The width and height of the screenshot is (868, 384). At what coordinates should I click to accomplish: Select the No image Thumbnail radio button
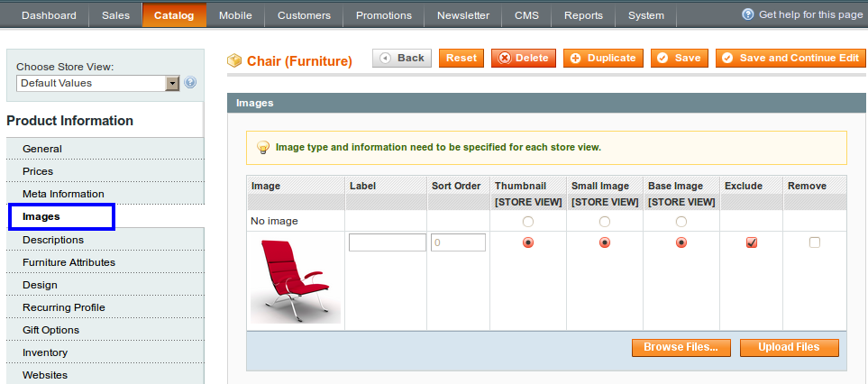528,222
